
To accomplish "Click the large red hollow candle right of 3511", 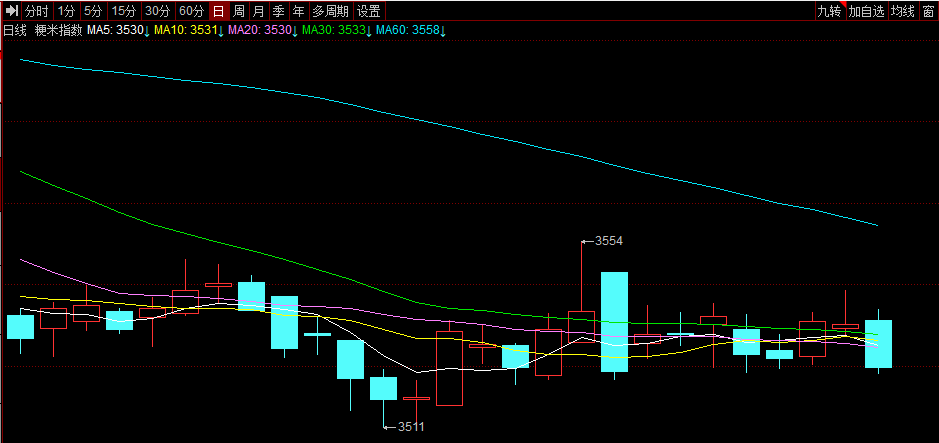I will click(x=449, y=368).
